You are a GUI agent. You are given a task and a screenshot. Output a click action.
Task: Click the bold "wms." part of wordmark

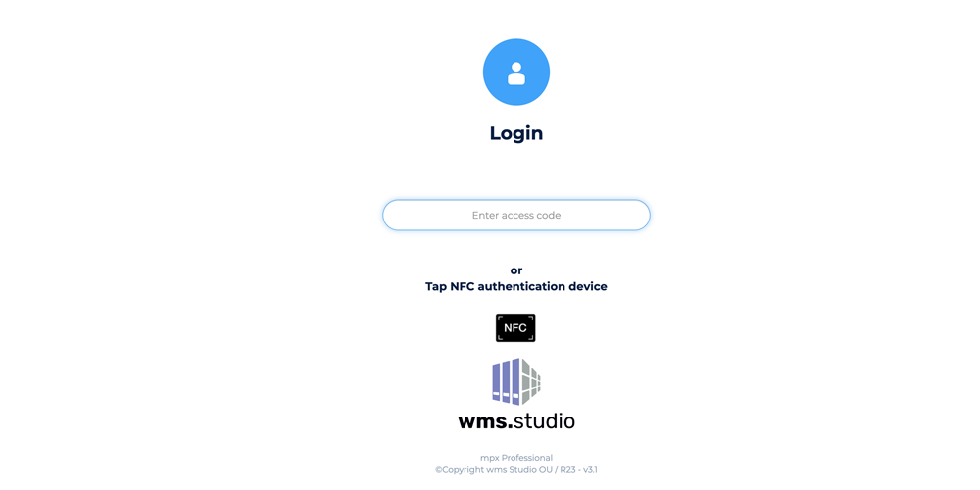pyautogui.click(x=486, y=421)
